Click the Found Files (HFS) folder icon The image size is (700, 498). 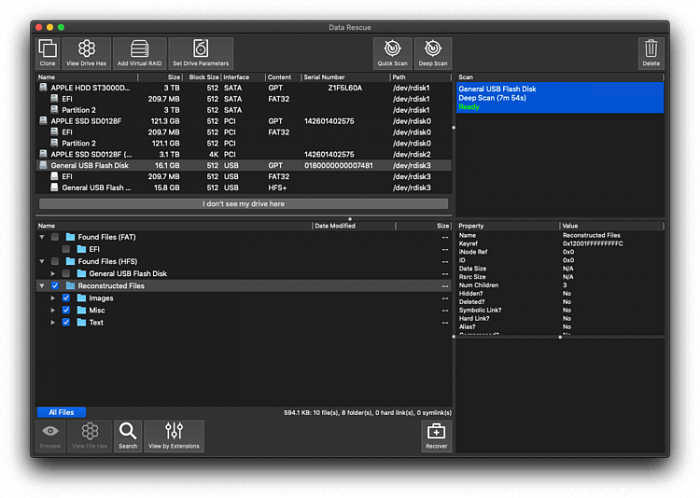click(70, 261)
